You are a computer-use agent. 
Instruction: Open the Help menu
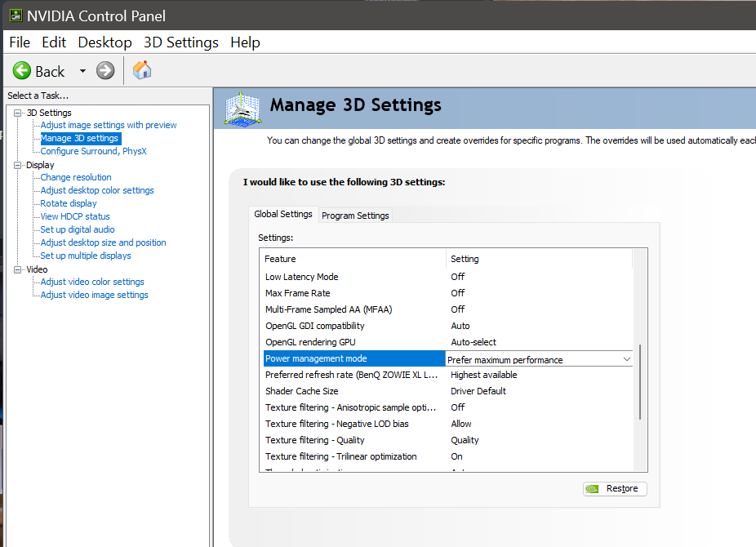click(x=245, y=42)
